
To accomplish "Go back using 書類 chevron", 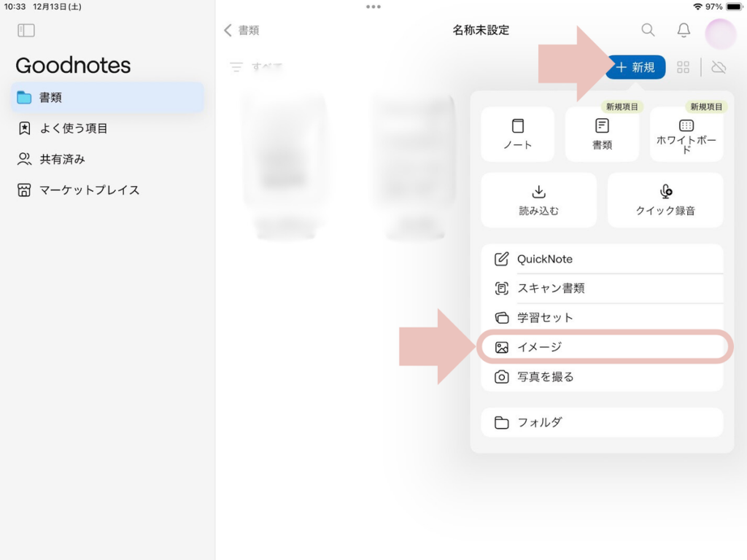I will (x=241, y=31).
